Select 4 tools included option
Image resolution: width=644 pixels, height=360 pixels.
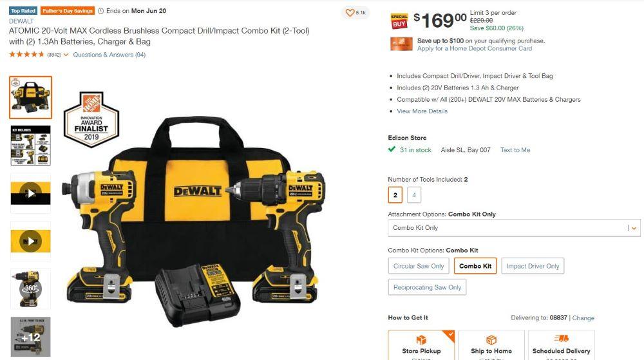point(414,195)
